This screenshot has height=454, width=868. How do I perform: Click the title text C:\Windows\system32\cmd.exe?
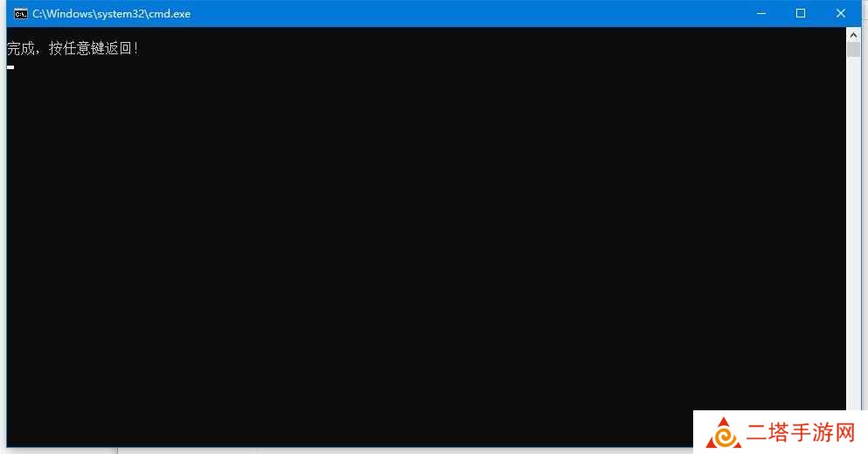111,14
